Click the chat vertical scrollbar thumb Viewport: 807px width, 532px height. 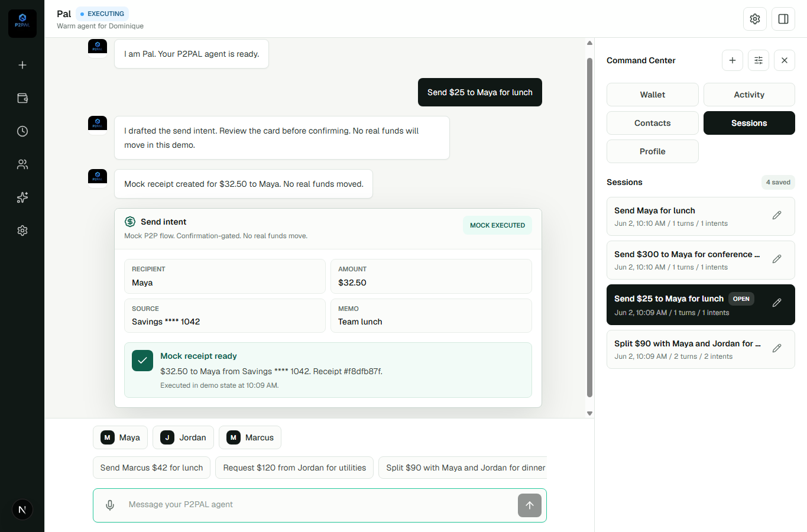pos(589,228)
